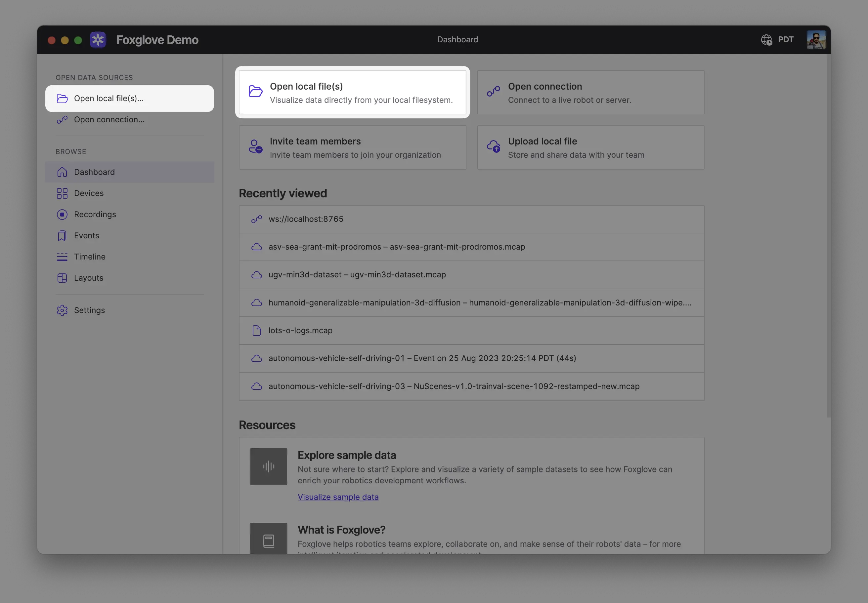The height and width of the screenshot is (603, 868).
Task: Click the Events bookmark icon
Action: pyautogui.click(x=62, y=235)
